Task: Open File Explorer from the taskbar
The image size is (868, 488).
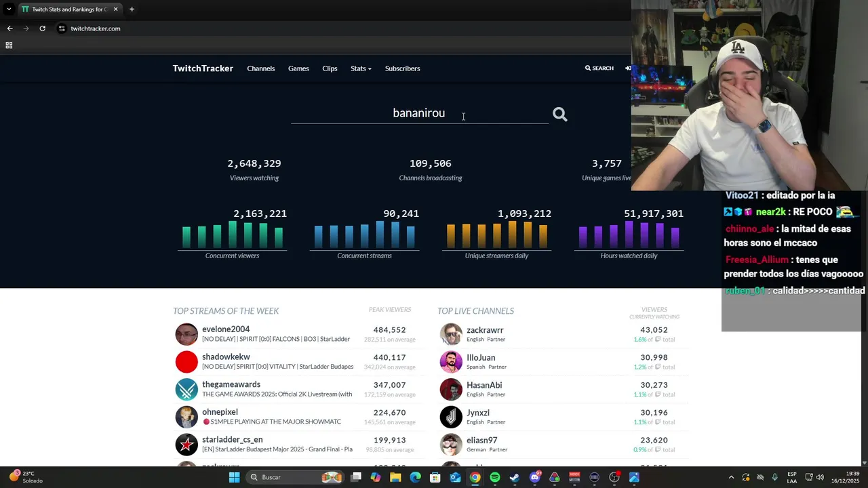Action: pos(395,477)
